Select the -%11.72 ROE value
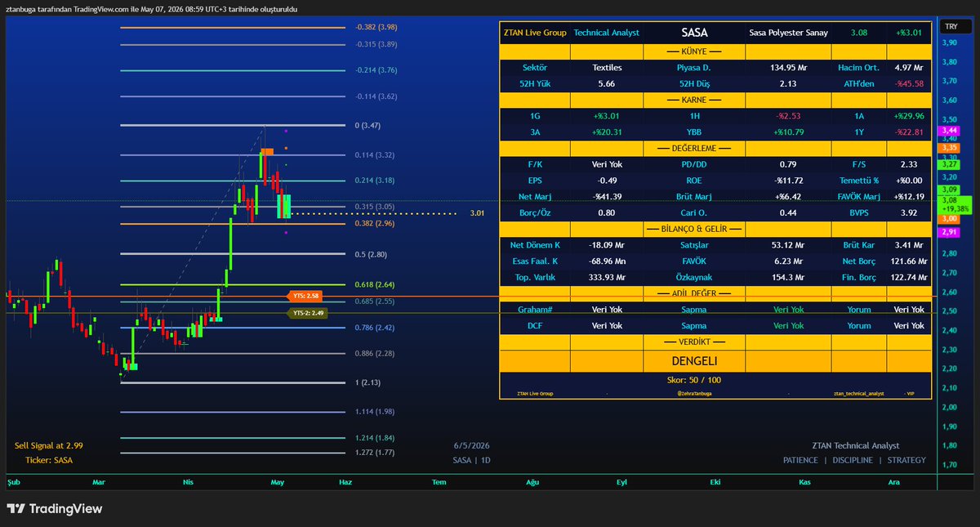The image size is (980, 527). (x=787, y=181)
